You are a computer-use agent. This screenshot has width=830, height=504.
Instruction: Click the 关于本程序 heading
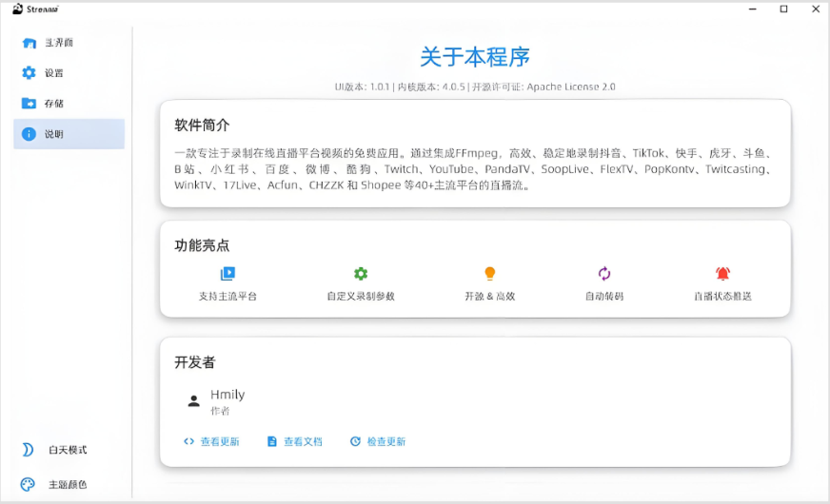pyautogui.click(x=475, y=57)
